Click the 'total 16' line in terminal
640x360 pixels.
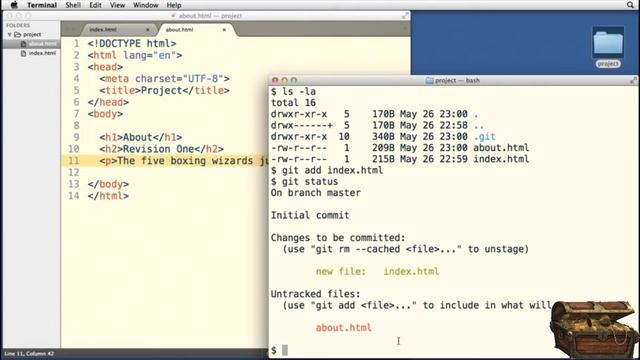293,103
